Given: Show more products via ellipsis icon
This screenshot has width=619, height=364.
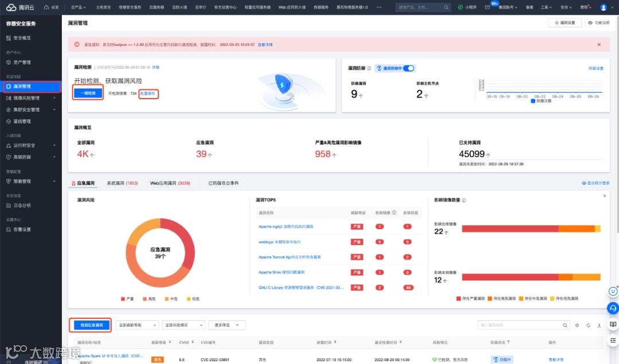Looking at the screenshot, I should [379, 7].
